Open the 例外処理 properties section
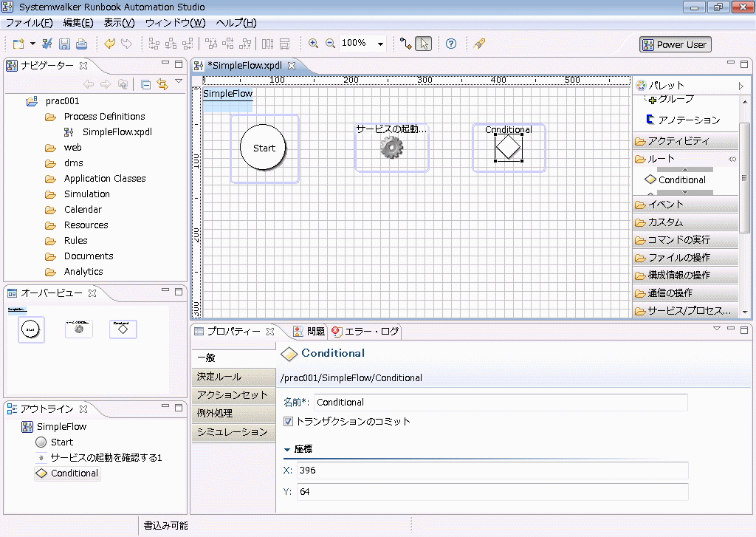The height and width of the screenshot is (537, 756). (x=233, y=414)
